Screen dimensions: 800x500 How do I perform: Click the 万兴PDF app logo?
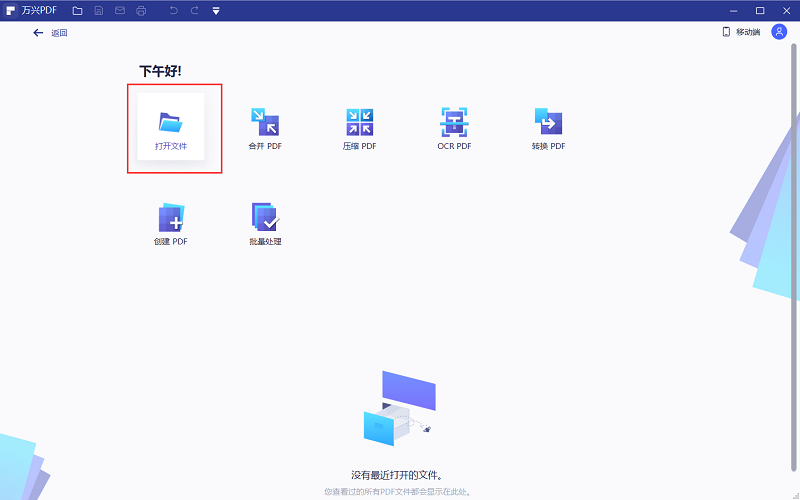coord(11,10)
